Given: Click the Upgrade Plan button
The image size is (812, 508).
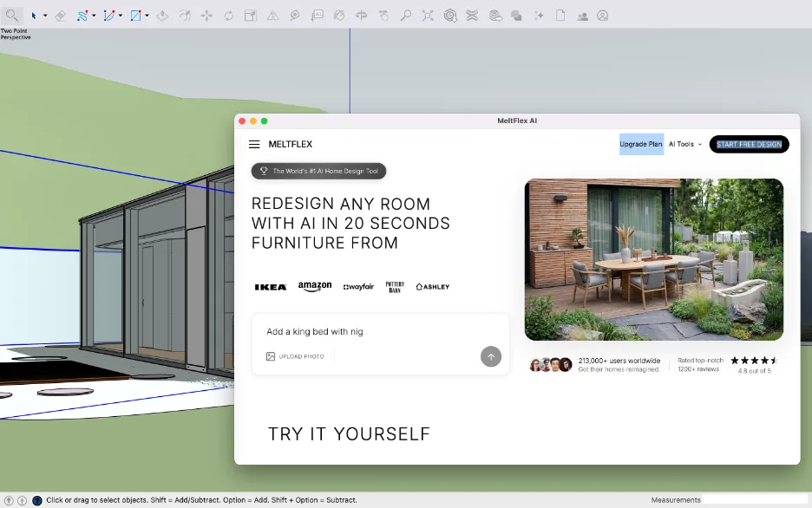Looking at the screenshot, I should tap(641, 144).
